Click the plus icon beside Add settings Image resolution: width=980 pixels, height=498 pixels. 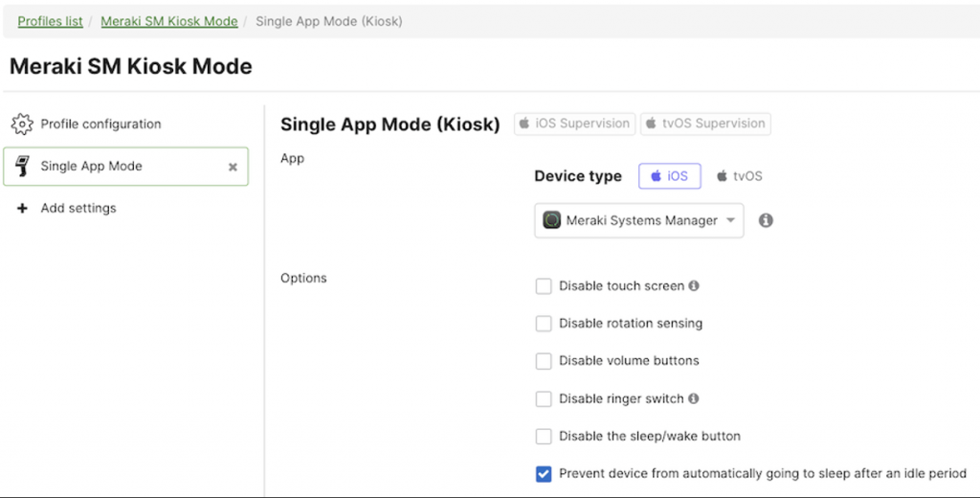23,209
